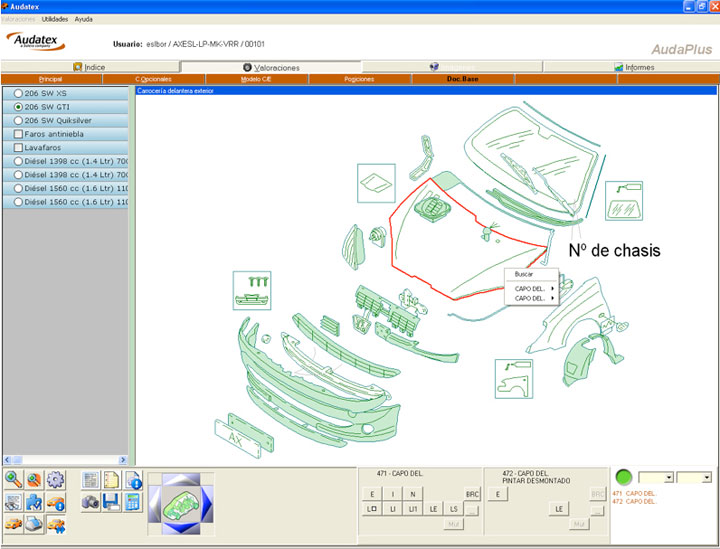The width and height of the screenshot is (720, 549).
Task: Click the up arrow of car navigator
Action: pyautogui.click(x=181, y=480)
